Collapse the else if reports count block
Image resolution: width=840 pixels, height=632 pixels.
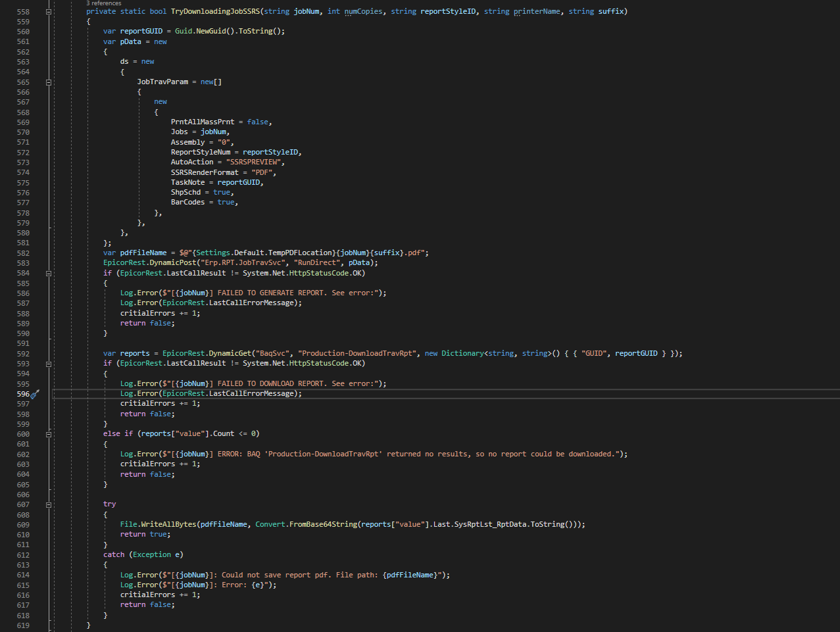[48, 434]
